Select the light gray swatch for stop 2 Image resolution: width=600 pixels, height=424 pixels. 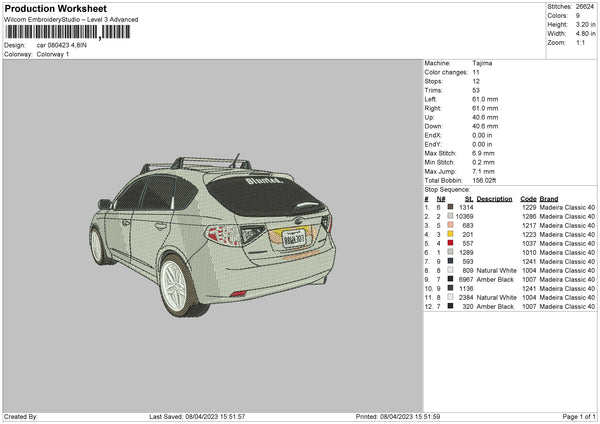450,215
